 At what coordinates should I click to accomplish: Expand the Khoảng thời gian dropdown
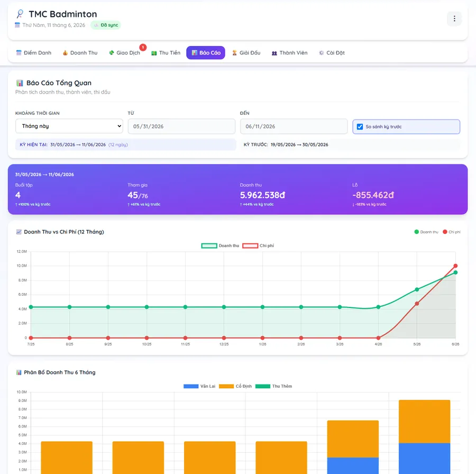click(69, 126)
